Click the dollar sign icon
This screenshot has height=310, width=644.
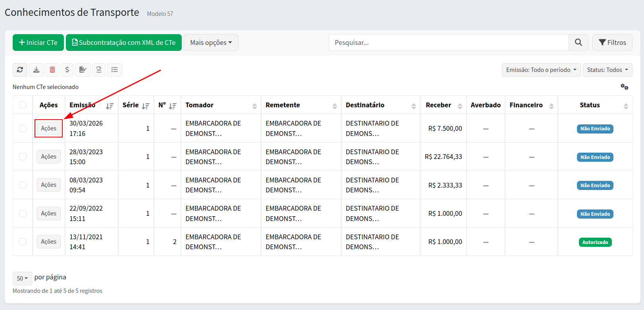[67, 70]
